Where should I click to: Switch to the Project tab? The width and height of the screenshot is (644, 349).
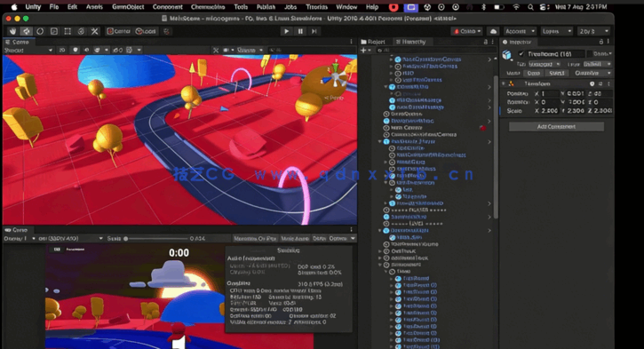pos(373,42)
